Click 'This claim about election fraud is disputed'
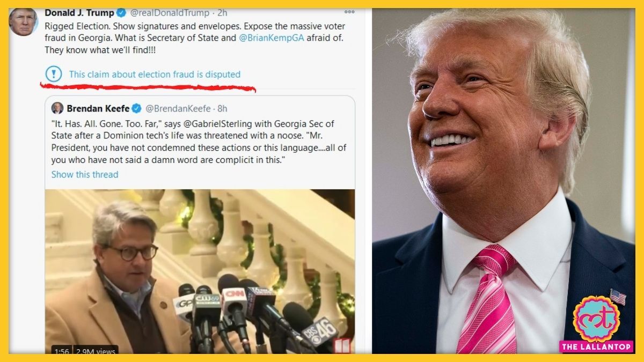Viewport: 644px width, 362px height. (155, 75)
